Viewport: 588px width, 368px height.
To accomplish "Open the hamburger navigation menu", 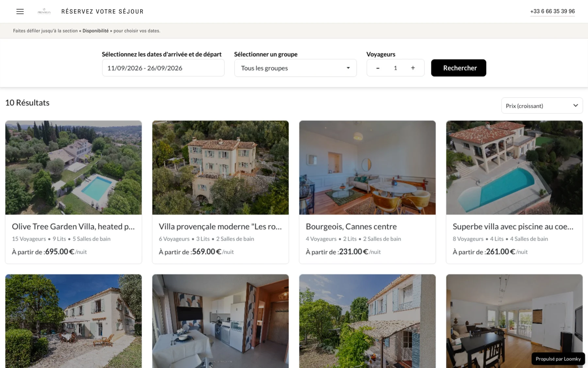I will (x=20, y=11).
